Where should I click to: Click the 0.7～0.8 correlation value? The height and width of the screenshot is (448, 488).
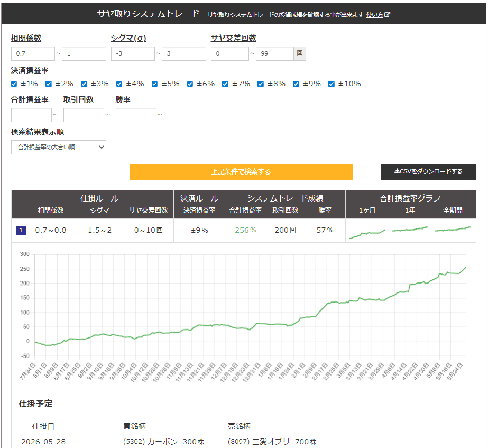tap(51, 231)
